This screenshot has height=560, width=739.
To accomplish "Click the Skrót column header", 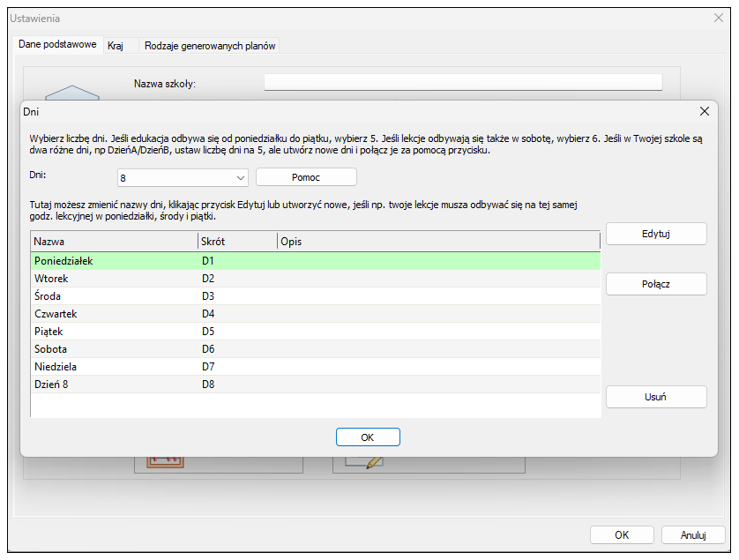I will pos(236,241).
